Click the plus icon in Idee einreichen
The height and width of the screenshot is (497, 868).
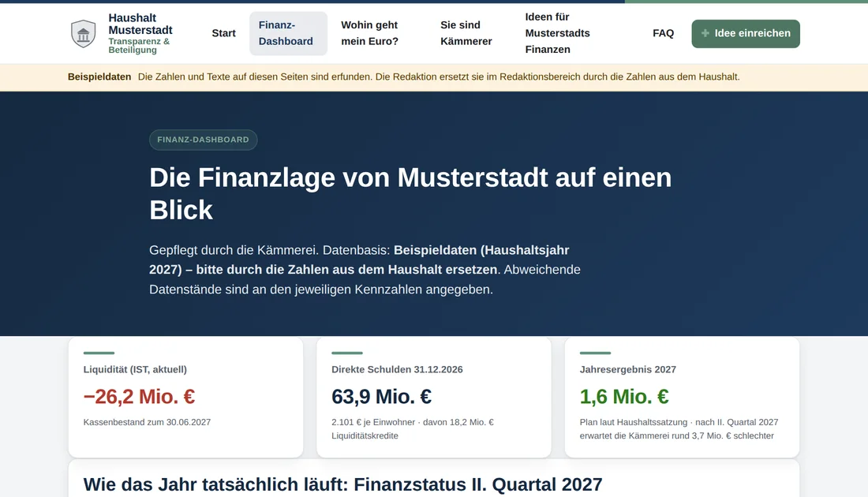[x=705, y=33]
